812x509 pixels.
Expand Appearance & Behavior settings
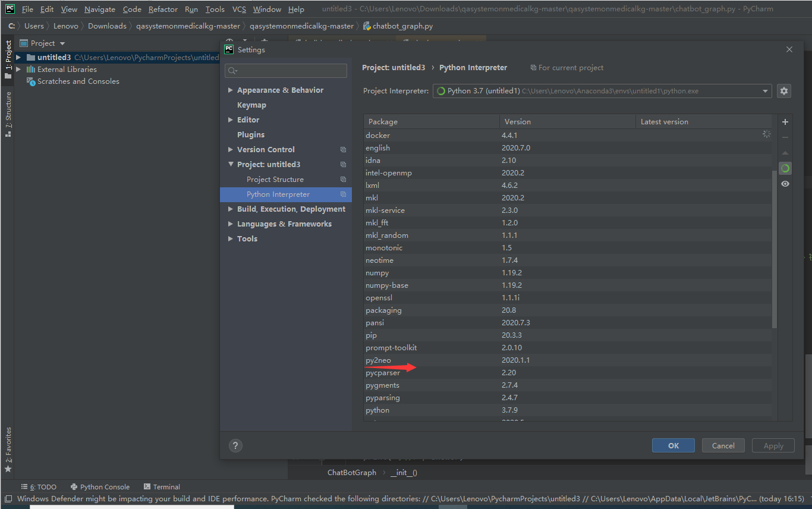point(231,90)
